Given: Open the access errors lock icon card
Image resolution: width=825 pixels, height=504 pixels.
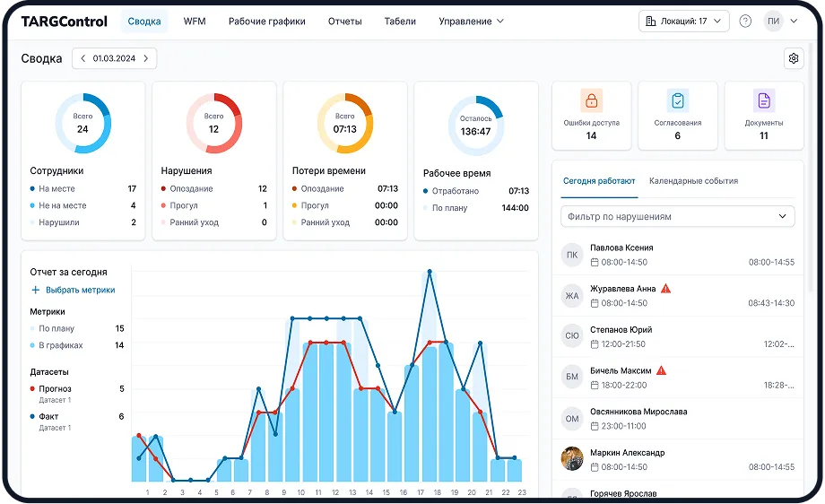Looking at the screenshot, I should pos(591,100).
